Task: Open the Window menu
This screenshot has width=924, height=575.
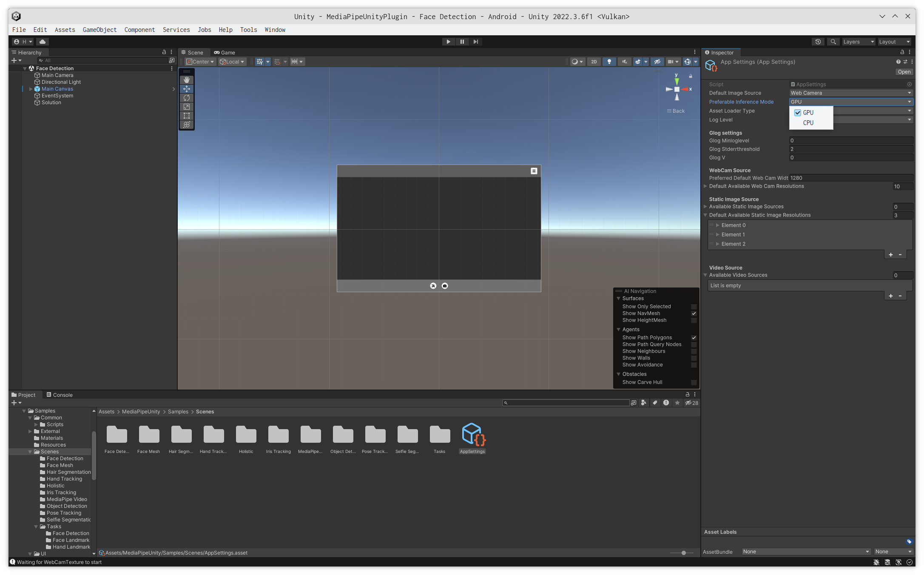Action: click(x=275, y=30)
